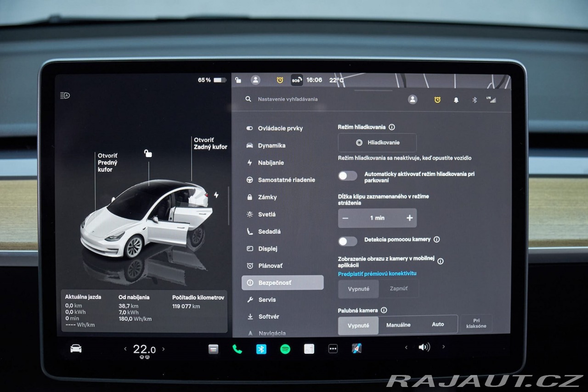
Task: Set Palubná kamera to Pri klaksóne
Action: click(476, 324)
